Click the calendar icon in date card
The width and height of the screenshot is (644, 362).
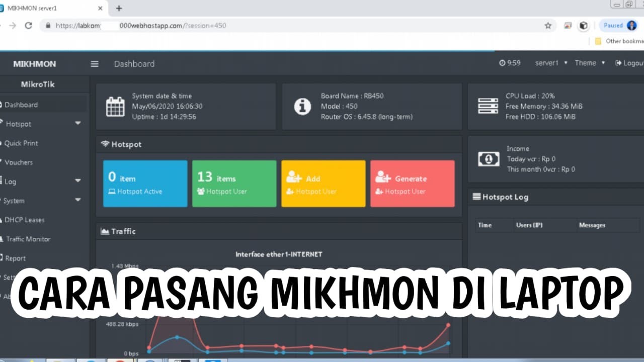(x=115, y=107)
